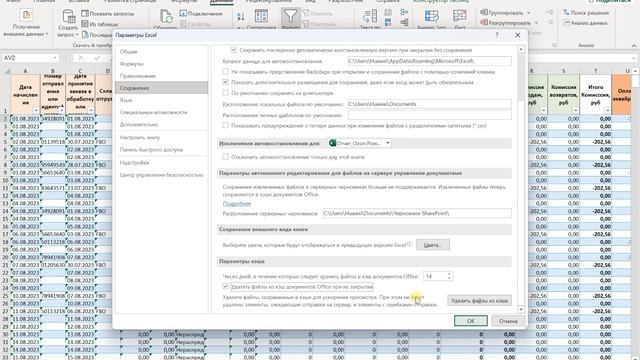Click Группировать in the ribbon

coord(502,13)
